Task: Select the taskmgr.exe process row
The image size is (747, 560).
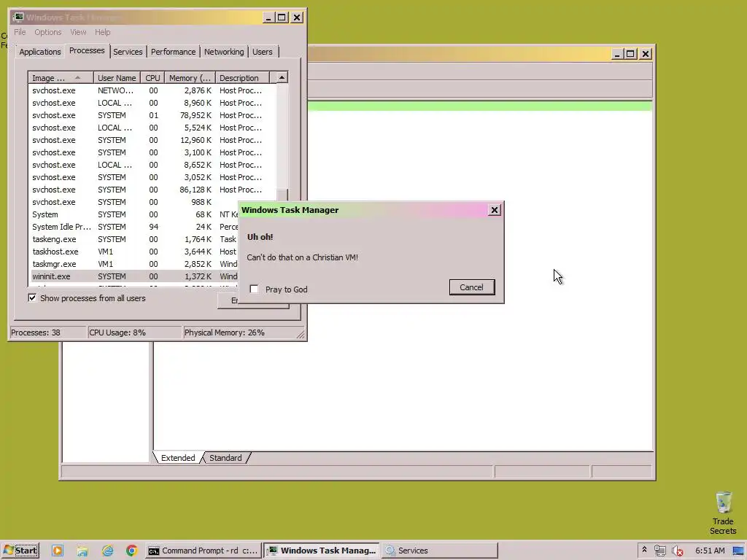Action: (134, 264)
